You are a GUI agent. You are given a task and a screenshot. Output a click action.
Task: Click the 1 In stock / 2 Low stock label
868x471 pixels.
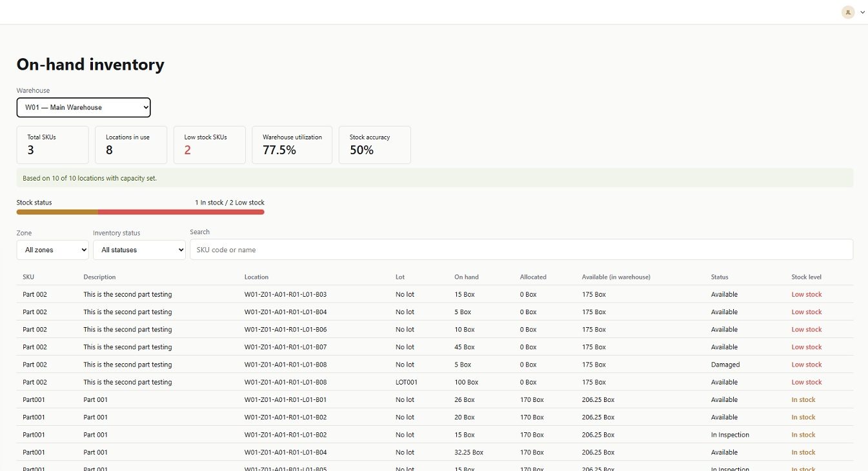(x=230, y=203)
